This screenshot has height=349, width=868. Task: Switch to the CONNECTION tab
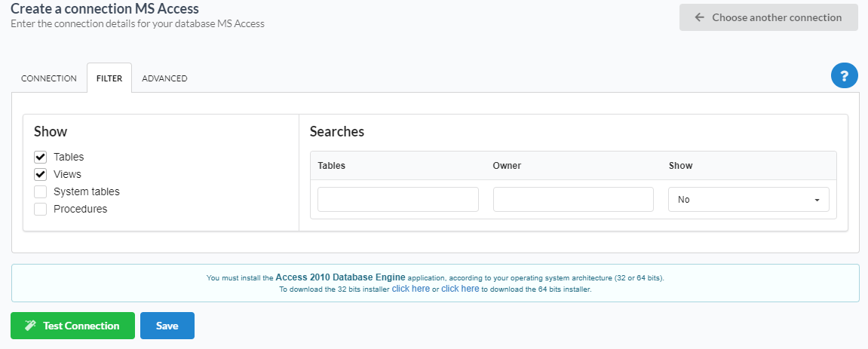pyautogui.click(x=49, y=78)
